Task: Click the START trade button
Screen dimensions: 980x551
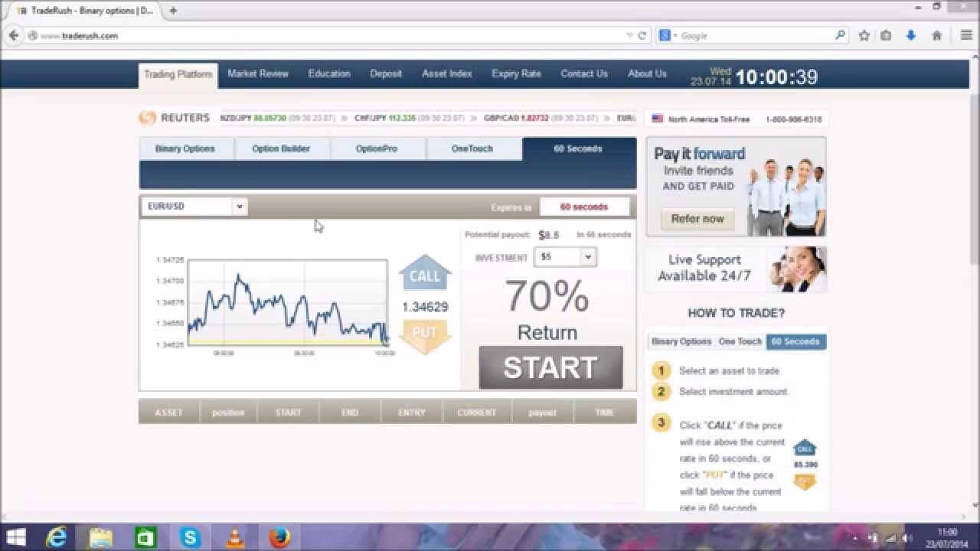Action: click(550, 367)
